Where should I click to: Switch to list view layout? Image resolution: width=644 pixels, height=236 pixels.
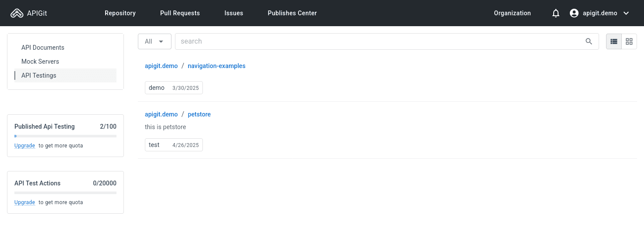614,41
